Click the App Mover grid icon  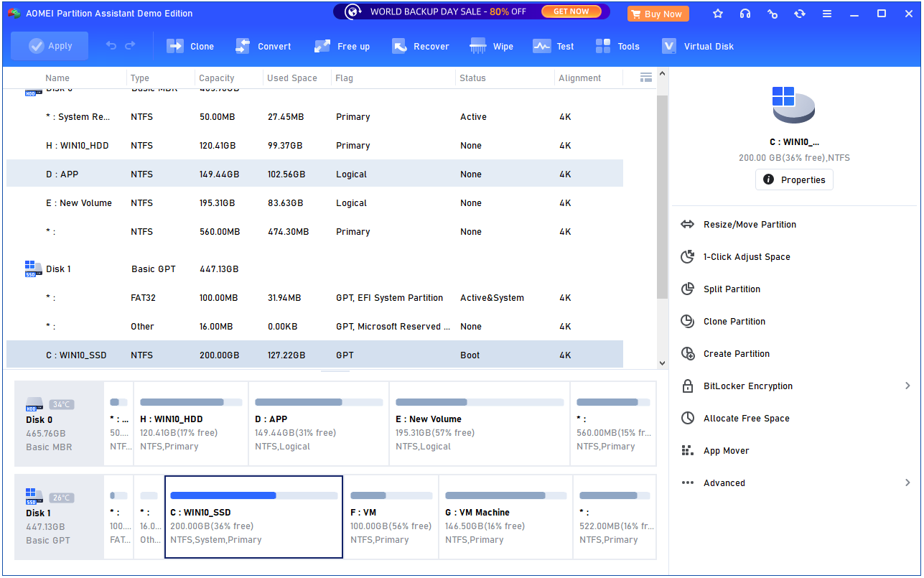point(688,451)
